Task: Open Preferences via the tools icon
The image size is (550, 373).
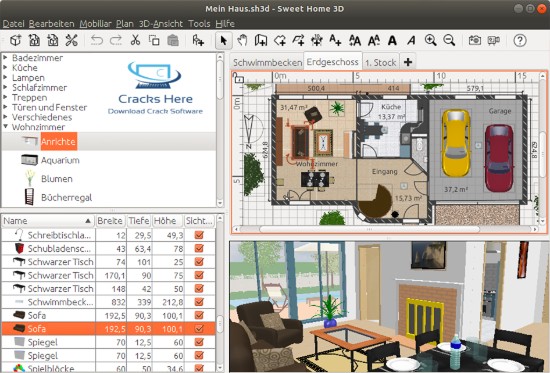Action: point(72,40)
